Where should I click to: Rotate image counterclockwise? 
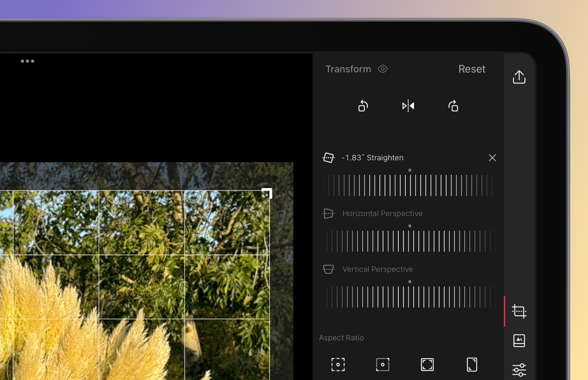coord(363,106)
